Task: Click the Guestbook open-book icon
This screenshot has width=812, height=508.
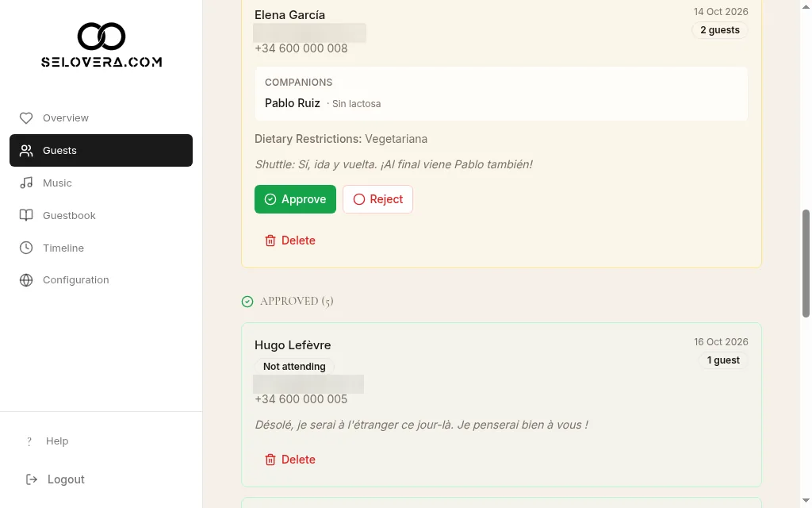Action: coord(26,215)
